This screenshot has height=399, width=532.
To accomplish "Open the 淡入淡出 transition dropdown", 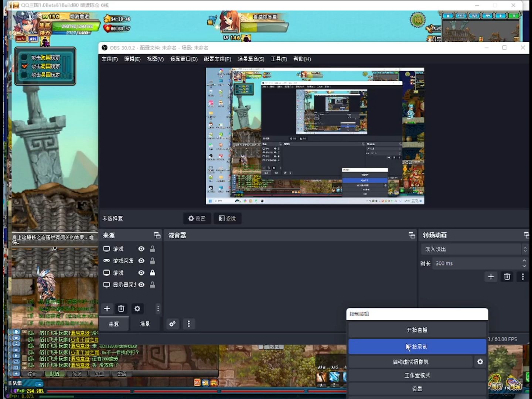I will [x=475, y=249].
